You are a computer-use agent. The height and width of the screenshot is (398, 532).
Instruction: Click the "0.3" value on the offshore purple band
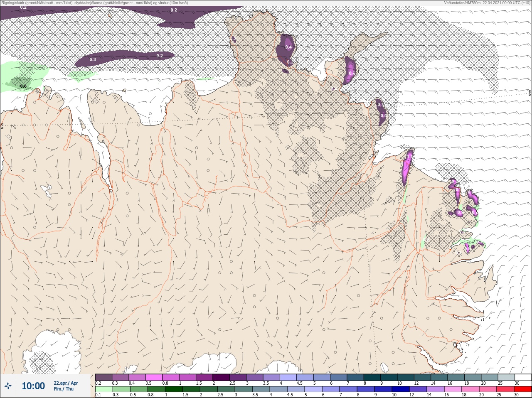point(93,59)
